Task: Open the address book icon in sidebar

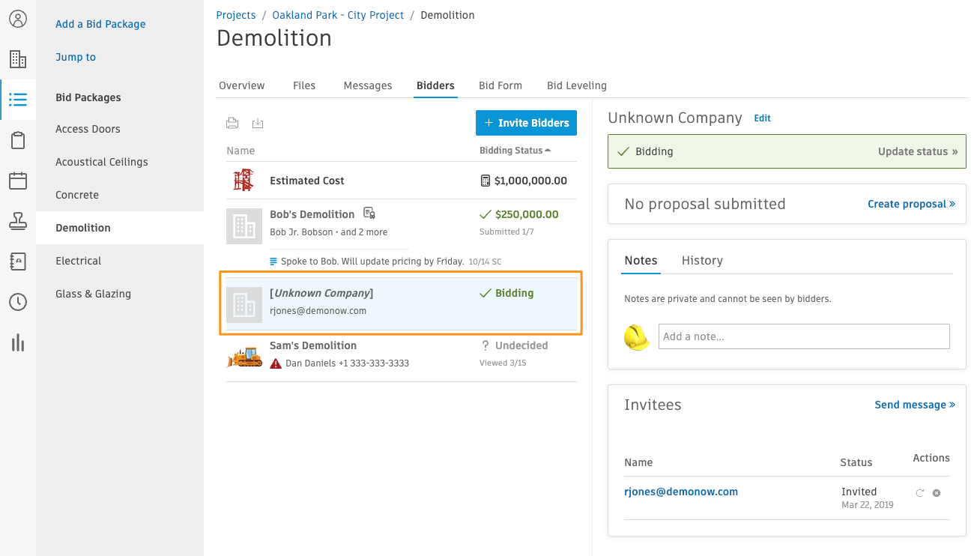Action: click(x=17, y=261)
